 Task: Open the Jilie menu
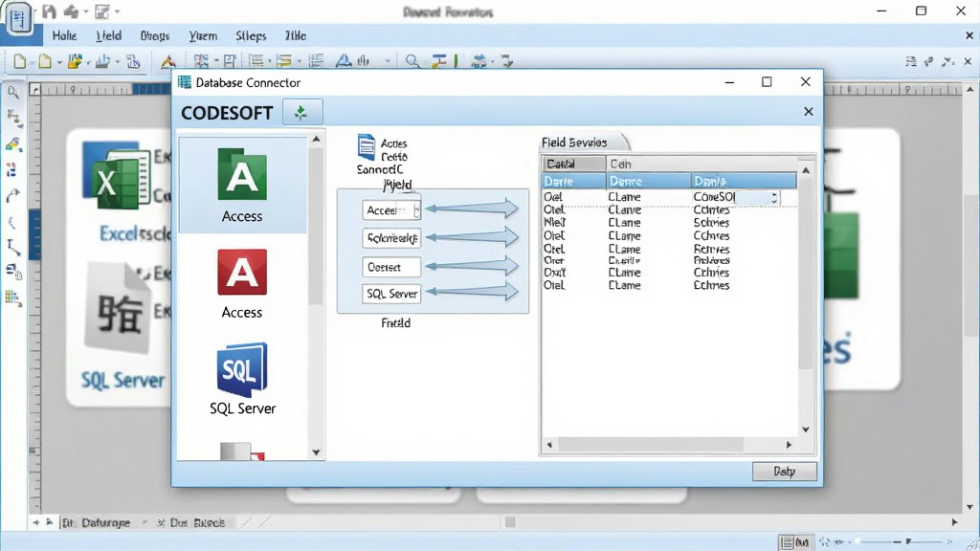296,36
